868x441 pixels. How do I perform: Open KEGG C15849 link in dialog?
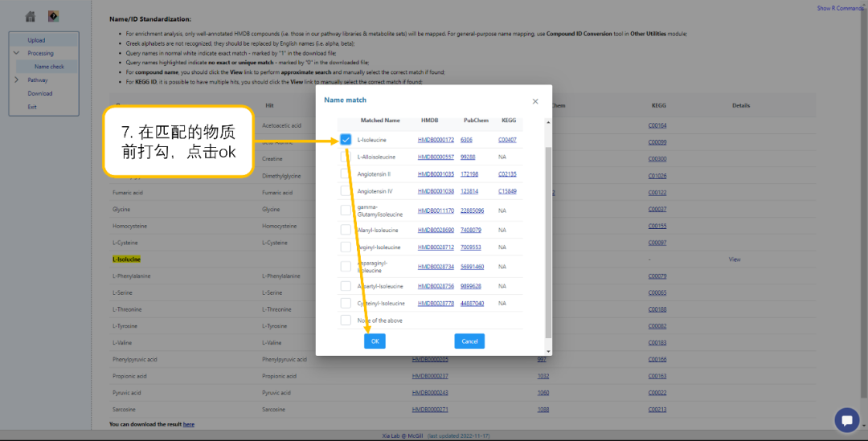point(507,191)
